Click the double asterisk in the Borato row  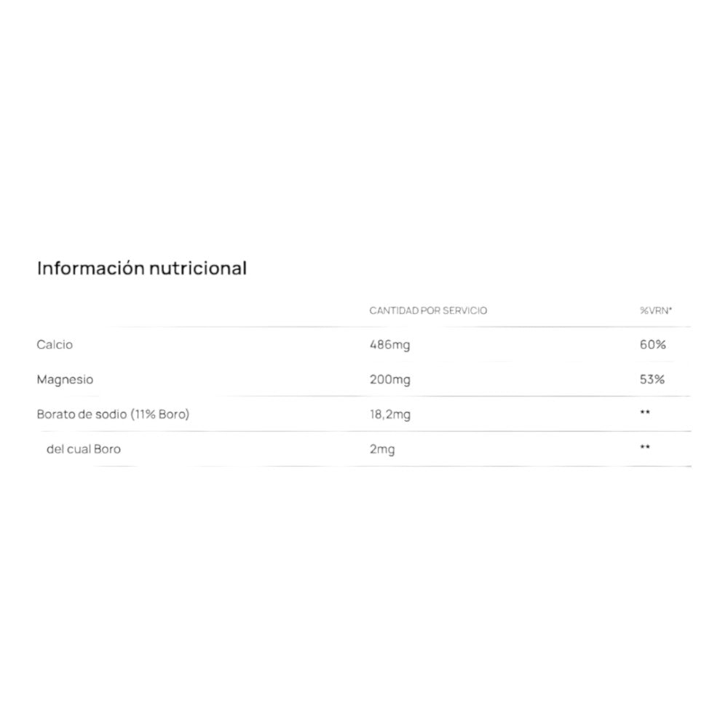(x=645, y=414)
